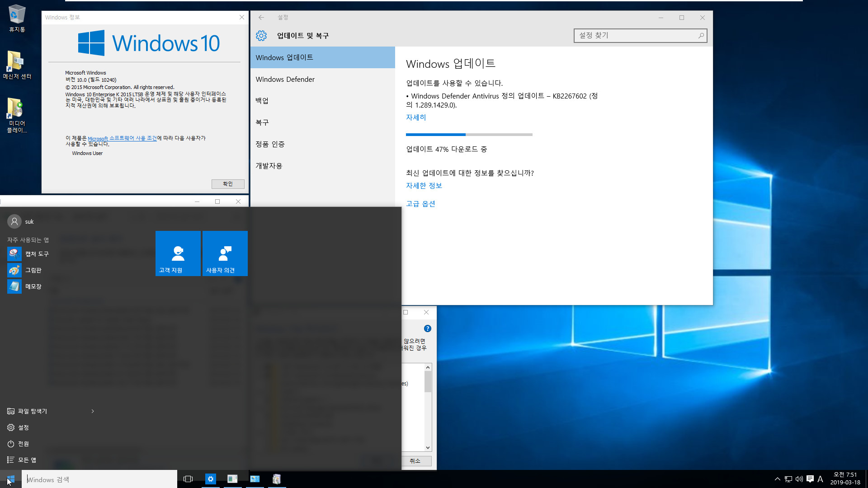Switch to the last running taskbar app
Image resolution: width=868 pixels, height=488 pixels.
tap(277, 479)
